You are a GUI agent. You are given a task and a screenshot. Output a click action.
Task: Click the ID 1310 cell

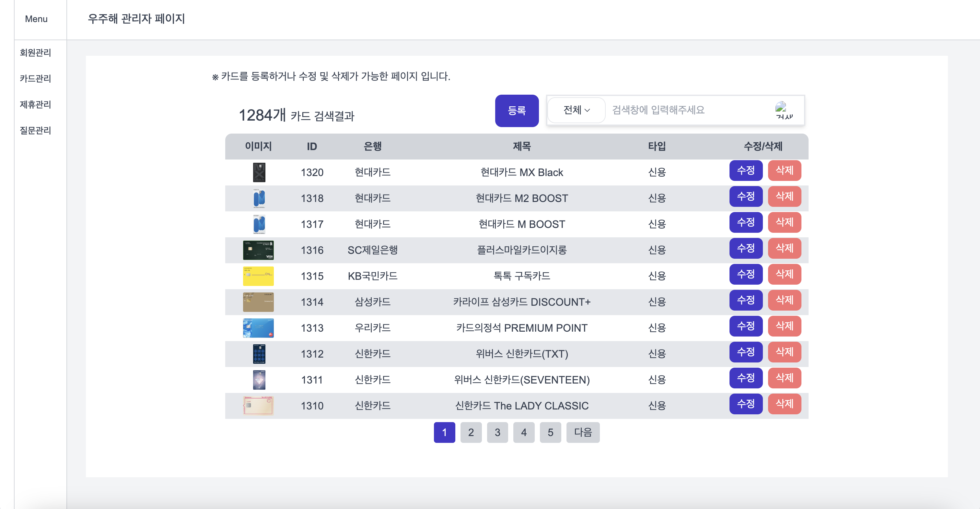[312, 406]
